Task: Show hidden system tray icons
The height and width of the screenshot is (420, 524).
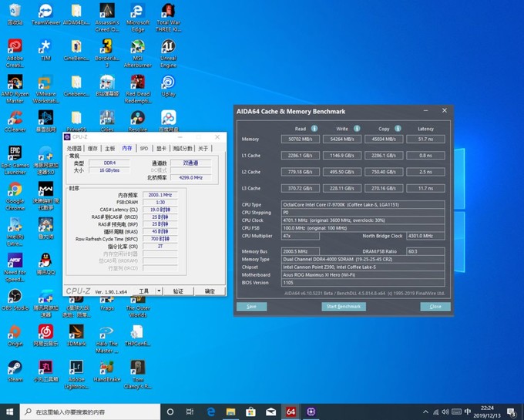Action: 425,412
